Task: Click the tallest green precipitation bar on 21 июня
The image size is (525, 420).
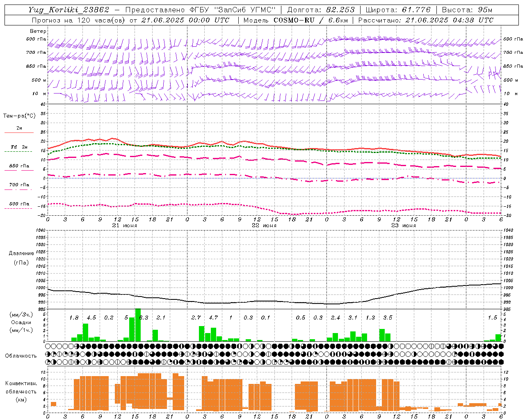Action: 138,325
